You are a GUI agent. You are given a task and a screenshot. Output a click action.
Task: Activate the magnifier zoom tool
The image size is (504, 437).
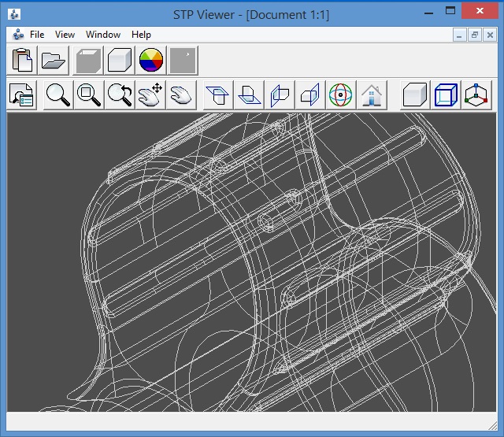pos(58,95)
